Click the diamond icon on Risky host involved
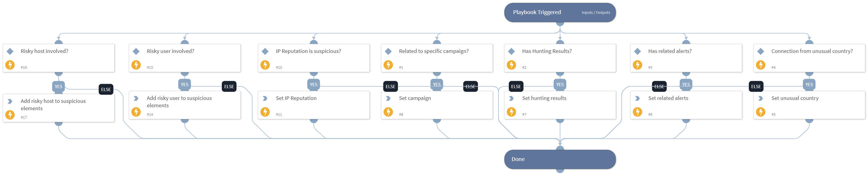This screenshot has height=176, width=868. pyautogui.click(x=10, y=51)
